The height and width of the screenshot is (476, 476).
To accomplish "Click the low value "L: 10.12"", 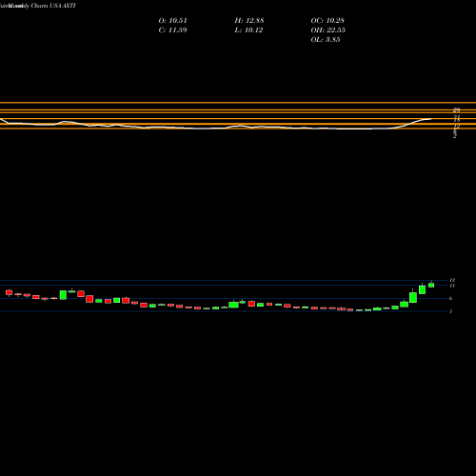I will coord(248,30).
